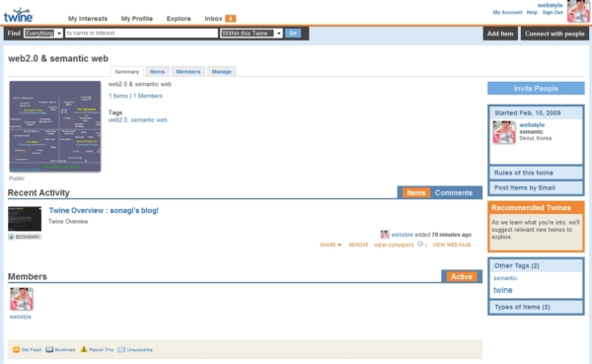Open webstyle name under Members avatar
Image resolution: width=592 pixels, height=364 pixels.
(21, 317)
